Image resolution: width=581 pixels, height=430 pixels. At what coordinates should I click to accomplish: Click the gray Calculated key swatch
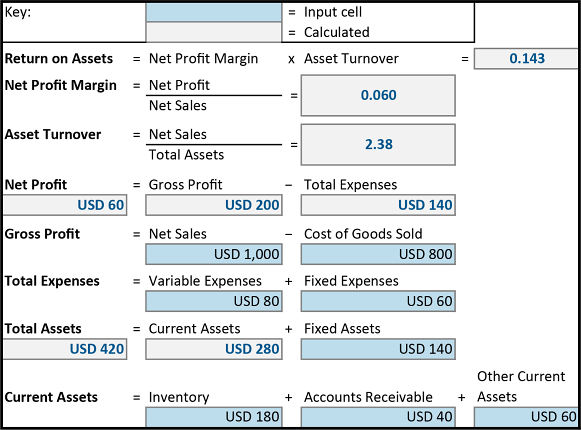(x=214, y=32)
